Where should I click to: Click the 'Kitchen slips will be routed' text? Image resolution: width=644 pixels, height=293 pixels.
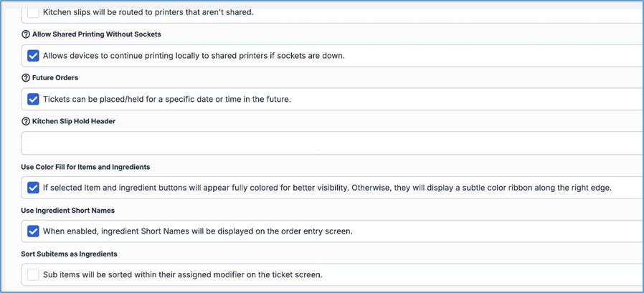tap(148, 12)
